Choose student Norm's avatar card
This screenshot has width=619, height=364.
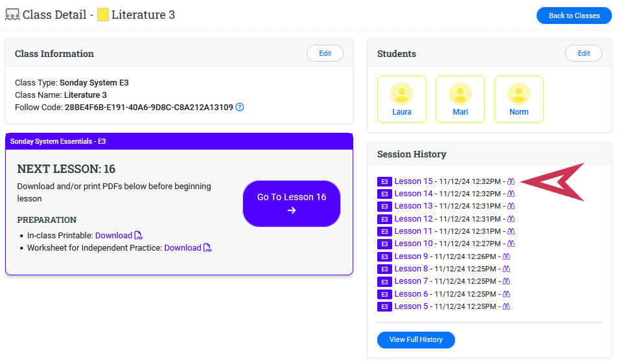519,99
